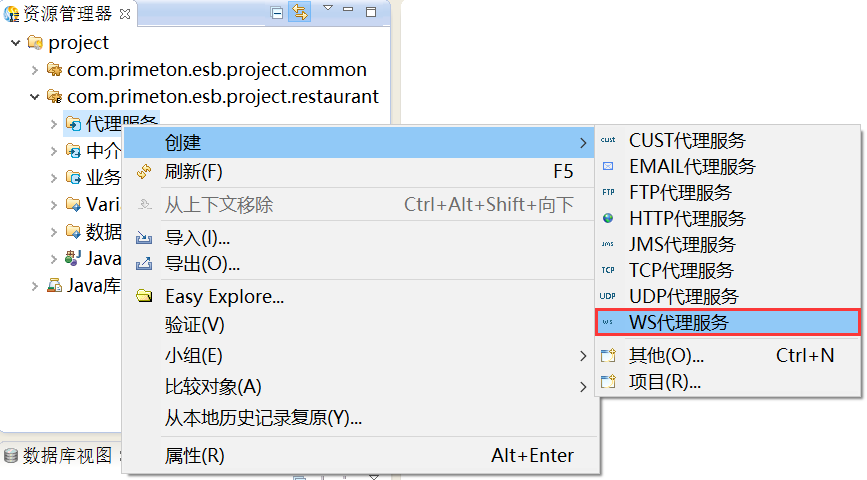867x480 pixels.
Task: Click the Java库 library icon
Action: [x=54, y=285]
